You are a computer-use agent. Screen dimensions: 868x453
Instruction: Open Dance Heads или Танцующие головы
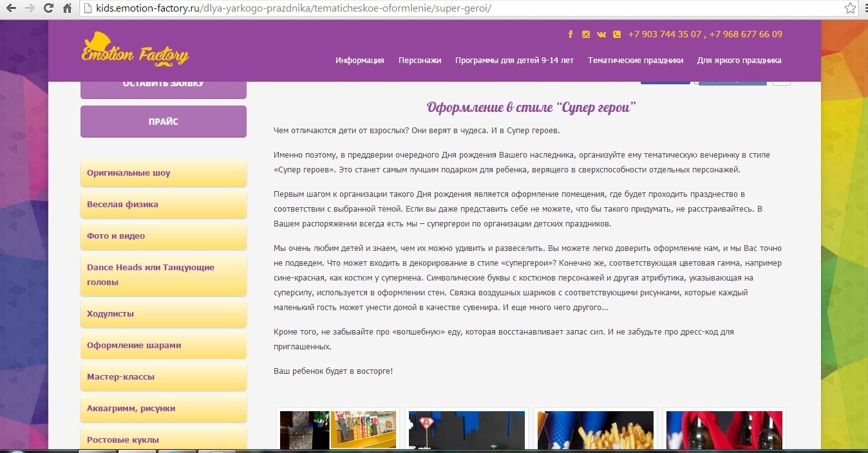164,275
